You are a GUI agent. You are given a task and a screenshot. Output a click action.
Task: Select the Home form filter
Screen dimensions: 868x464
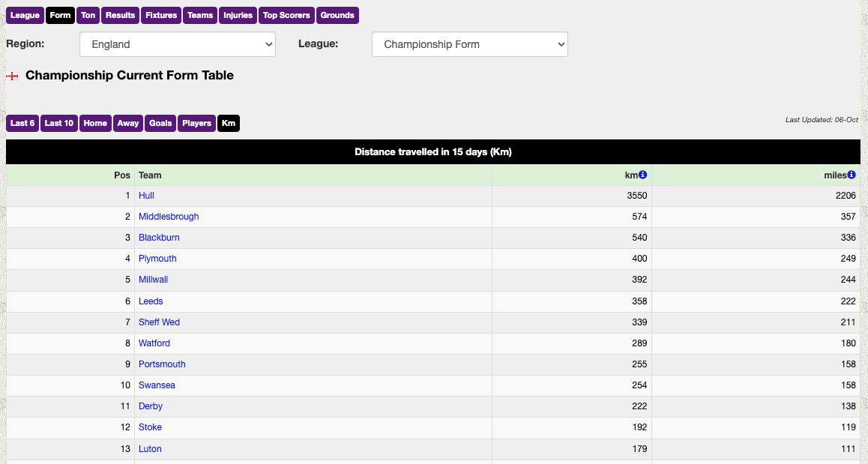(x=95, y=123)
